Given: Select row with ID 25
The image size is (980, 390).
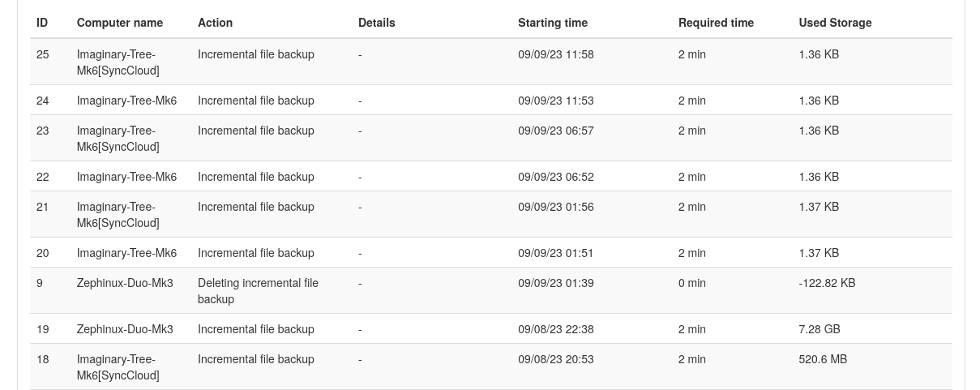Looking at the screenshot, I should pyautogui.click(x=491, y=62).
